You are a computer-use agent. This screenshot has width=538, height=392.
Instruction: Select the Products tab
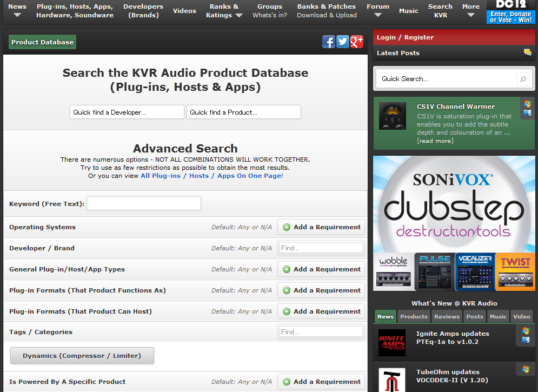click(414, 317)
